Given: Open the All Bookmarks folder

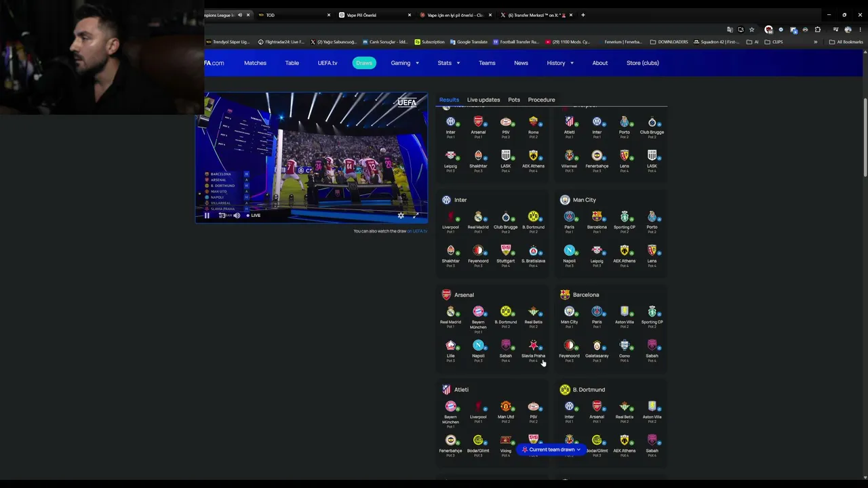Looking at the screenshot, I should [846, 42].
